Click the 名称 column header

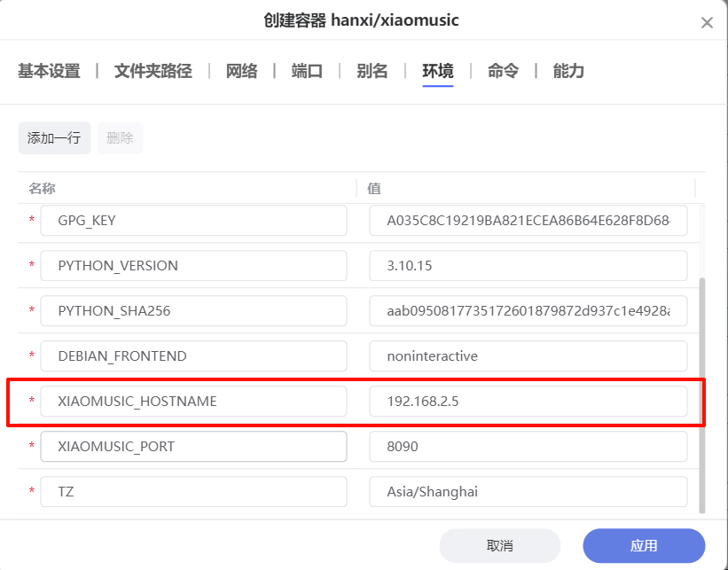pos(43,188)
